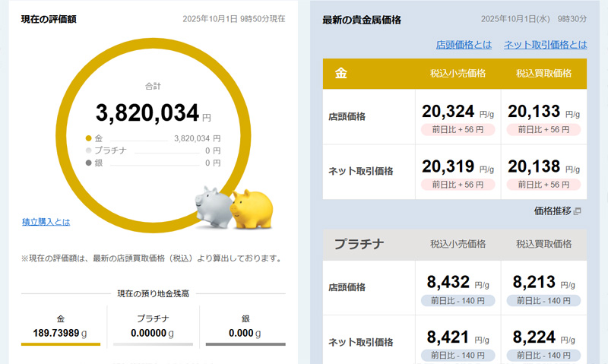Screen dimensions: 608x364
Task: Select gold net buyback price 20,138
Action: (x=534, y=166)
